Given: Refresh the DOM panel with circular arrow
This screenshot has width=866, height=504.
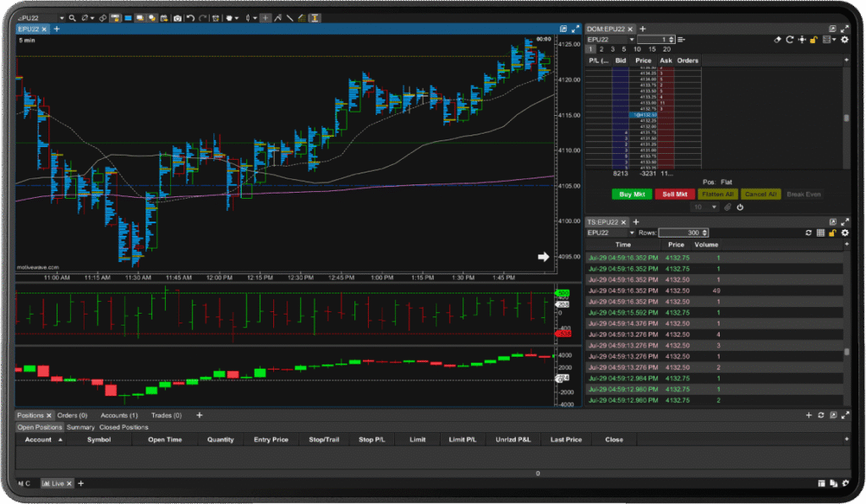Looking at the screenshot, I should click(x=790, y=39).
